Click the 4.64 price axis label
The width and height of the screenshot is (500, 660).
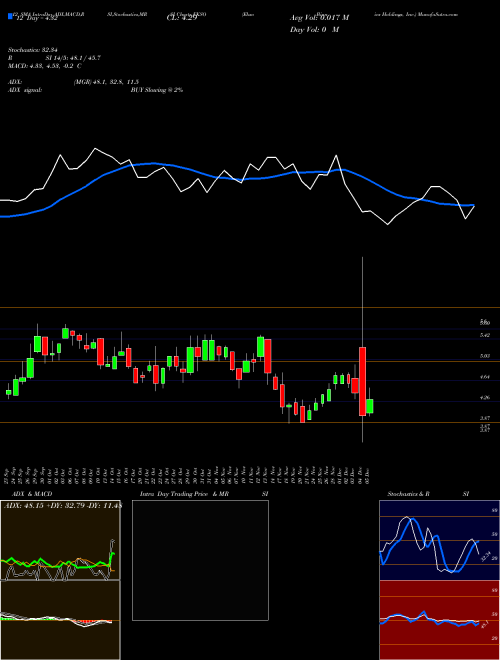[484, 377]
